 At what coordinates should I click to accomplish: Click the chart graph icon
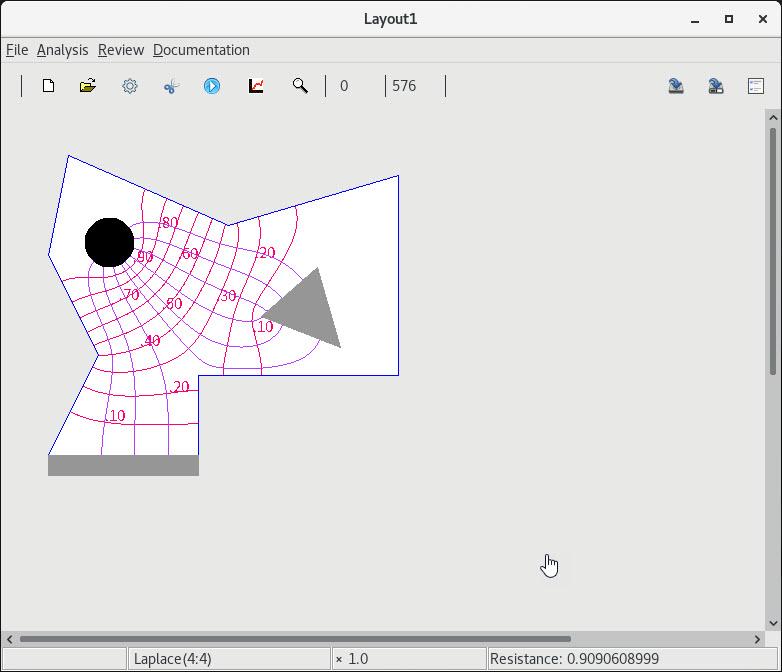[x=256, y=86]
